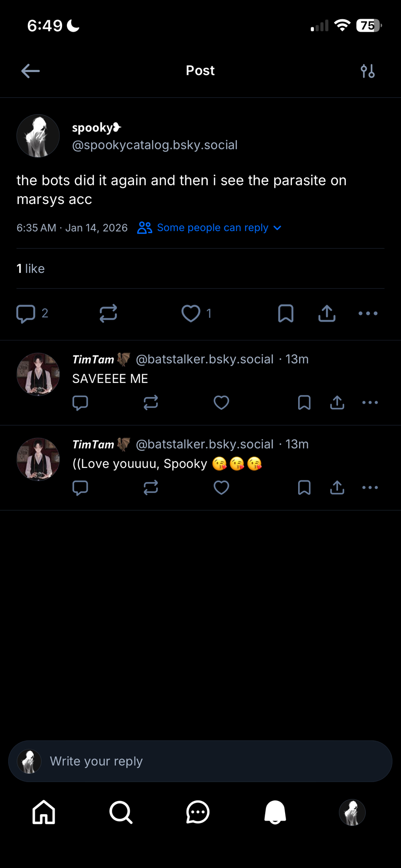Bookmark the "Love youuuu, Spooky" reply
The image size is (401, 868).
coord(304,488)
